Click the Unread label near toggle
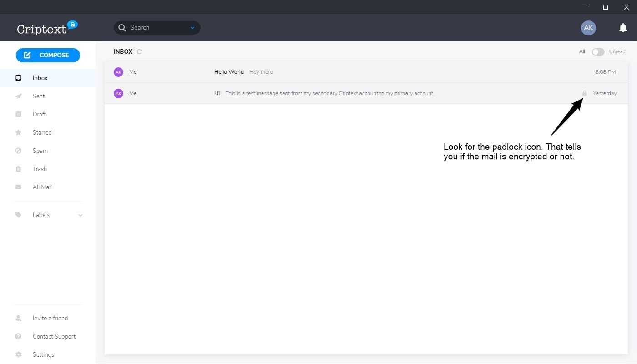Viewport: 637px width, 364px height. point(617,52)
